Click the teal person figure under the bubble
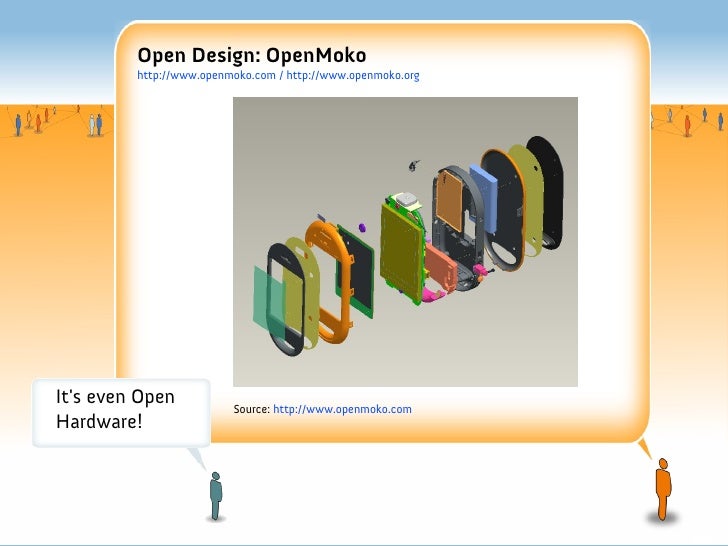 [215, 496]
